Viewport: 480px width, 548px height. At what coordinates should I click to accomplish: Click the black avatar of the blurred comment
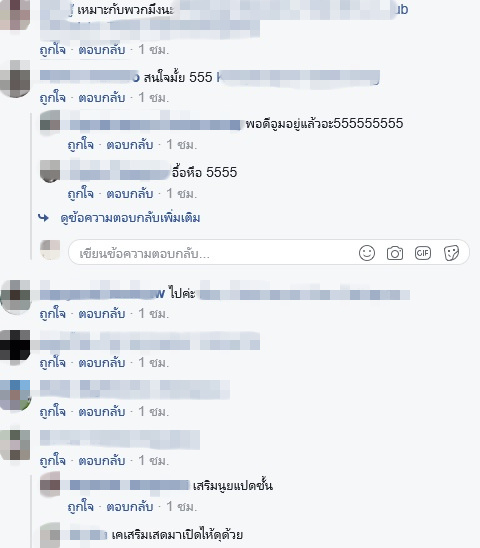click(x=15, y=346)
